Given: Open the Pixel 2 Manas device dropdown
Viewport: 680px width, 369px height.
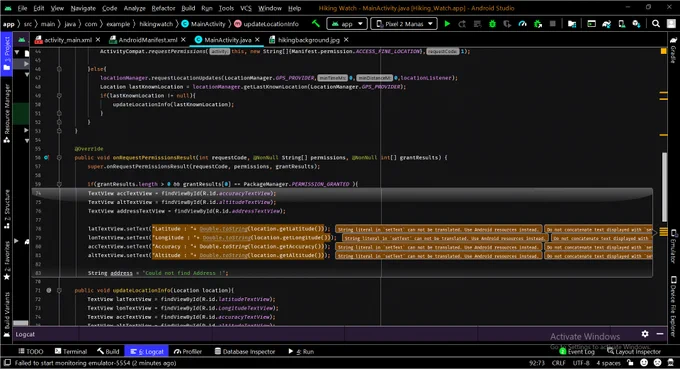Looking at the screenshot, I should click(404, 24).
